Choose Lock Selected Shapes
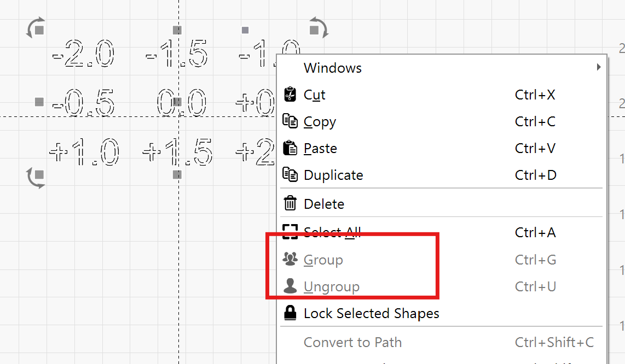The width and height of the screenshot is (625, 364). point(371,313)
